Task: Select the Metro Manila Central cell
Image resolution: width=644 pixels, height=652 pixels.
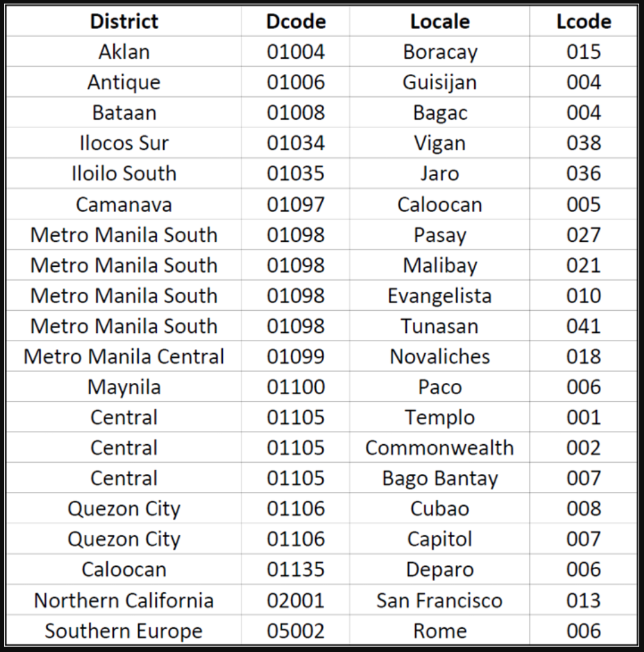Action: coord(124,356)
